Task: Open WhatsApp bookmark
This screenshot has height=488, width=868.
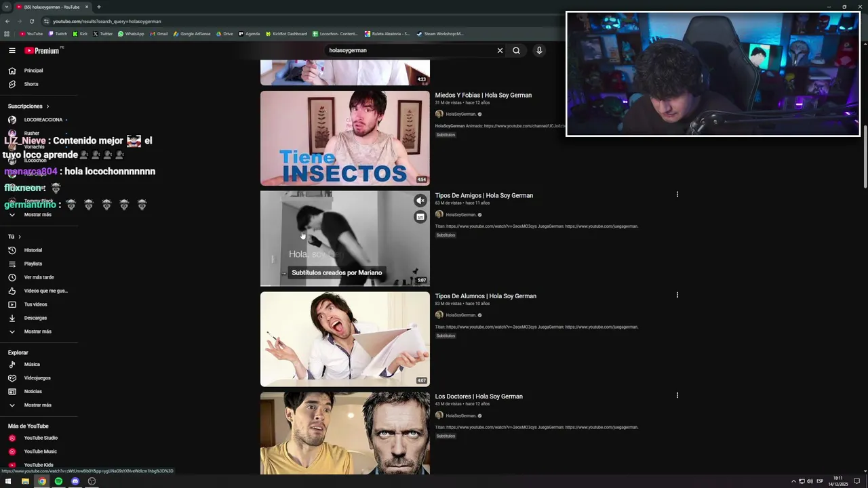Action: click(x=131, y=34)
